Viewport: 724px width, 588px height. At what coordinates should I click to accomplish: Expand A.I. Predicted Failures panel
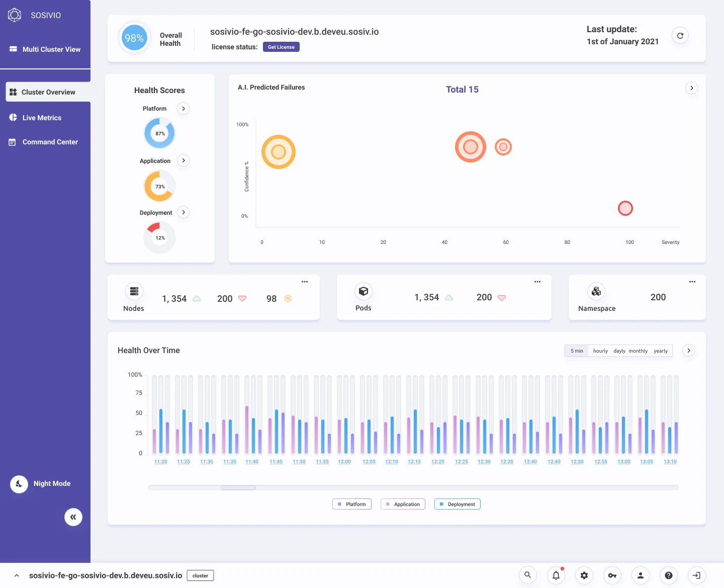coord(692,88)
